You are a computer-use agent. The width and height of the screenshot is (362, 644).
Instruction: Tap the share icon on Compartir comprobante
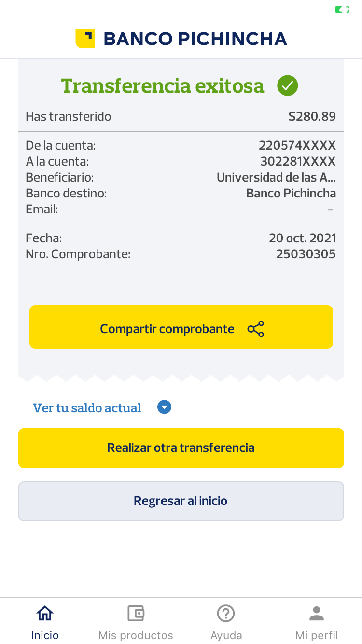click(x=256, y=329)
